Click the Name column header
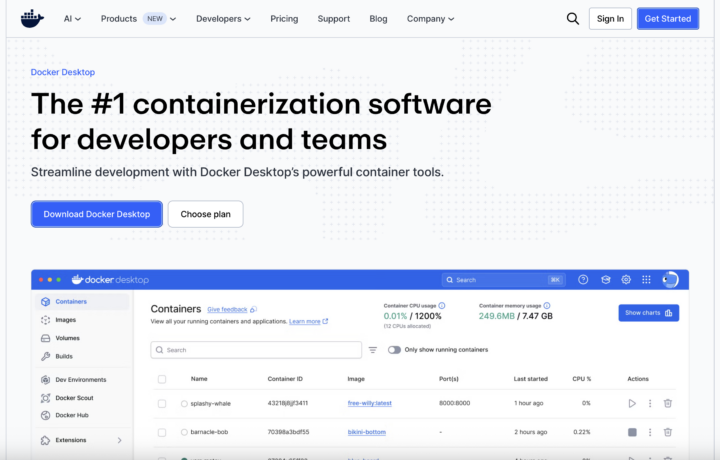This screenshot has width=720, height=460. (199, 379)
